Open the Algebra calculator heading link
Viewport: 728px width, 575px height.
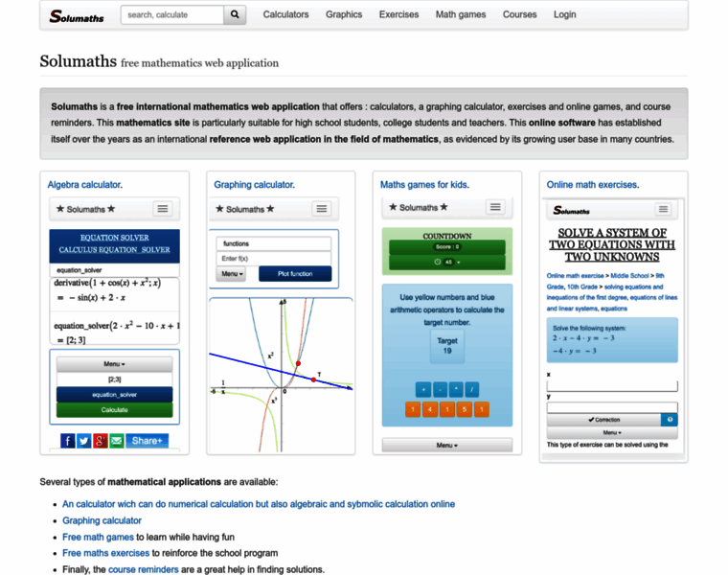pos(85,185)
